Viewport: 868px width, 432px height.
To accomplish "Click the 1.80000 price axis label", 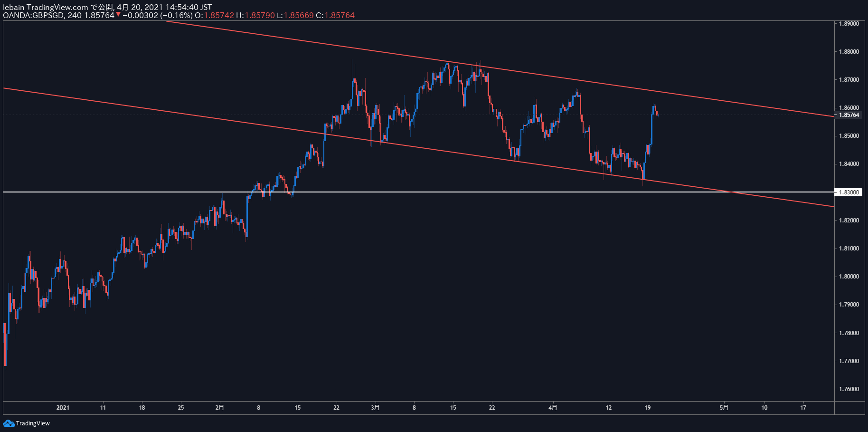I will pyautogui.click(x=849, y=277).
